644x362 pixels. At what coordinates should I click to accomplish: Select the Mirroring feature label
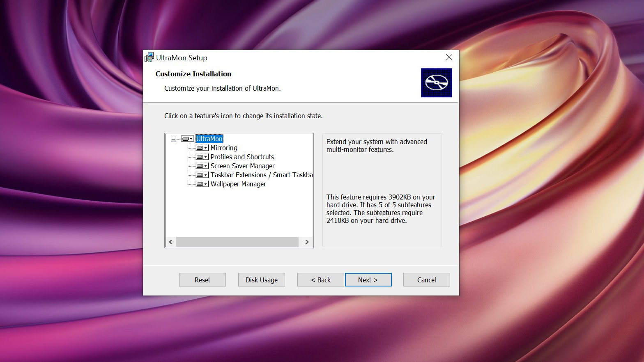[224, 148]
